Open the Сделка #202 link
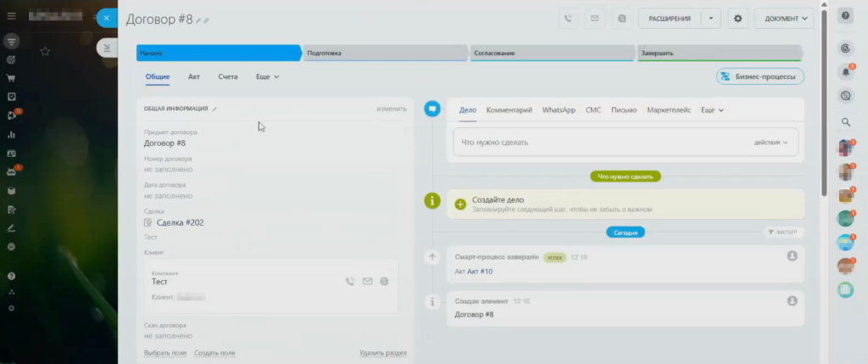This screenshot has width=868, height=364. click(x=180, y=222)
